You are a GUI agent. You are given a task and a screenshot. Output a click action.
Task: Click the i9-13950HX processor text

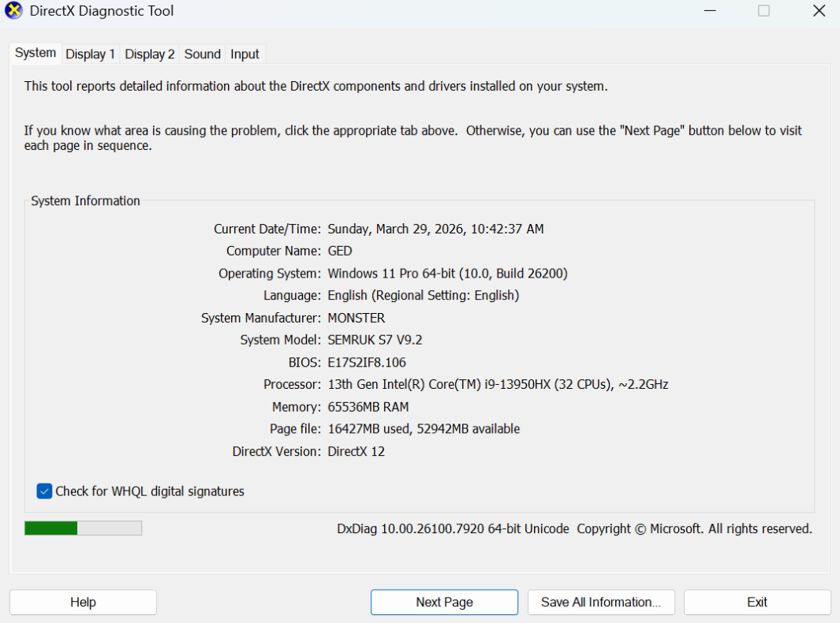point(498,385)
